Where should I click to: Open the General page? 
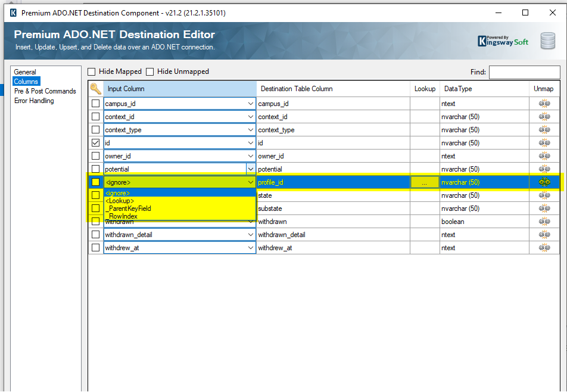point(25,72)
